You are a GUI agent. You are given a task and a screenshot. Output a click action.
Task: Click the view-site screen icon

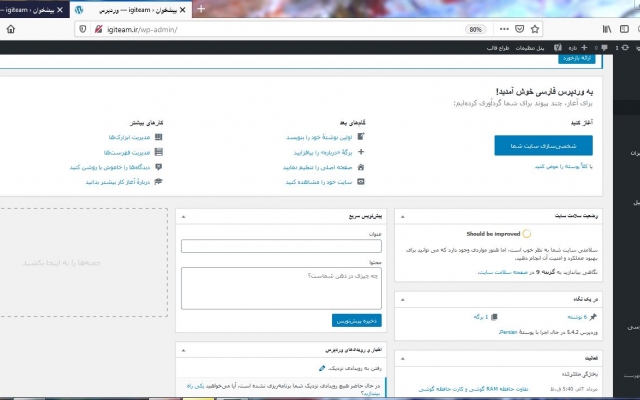[361, 182]
